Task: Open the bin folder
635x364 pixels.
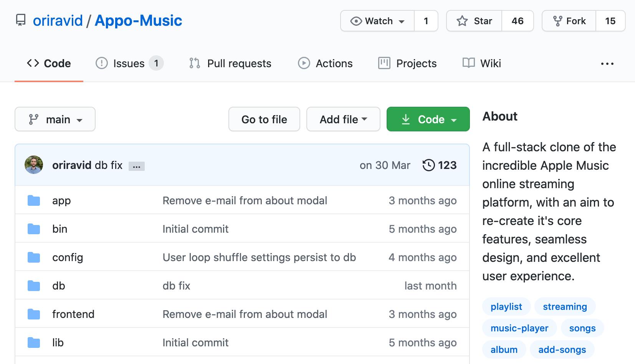Action: pyautogui.click(x=60, y=229)
